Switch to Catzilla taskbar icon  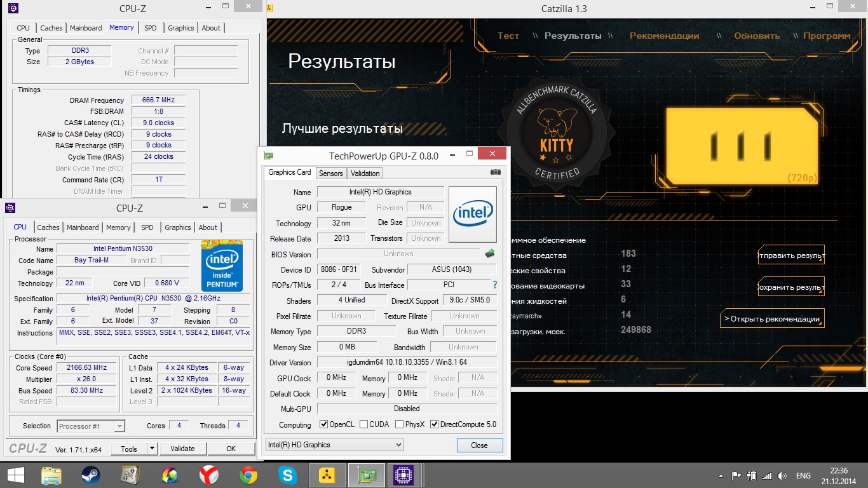click(327, 475)
